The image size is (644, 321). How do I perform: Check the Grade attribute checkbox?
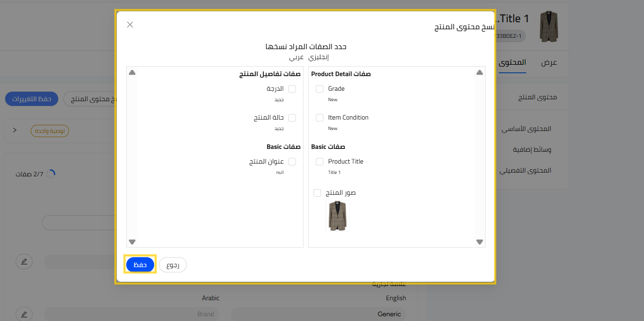pyautogui.click(x=320, y=89)
